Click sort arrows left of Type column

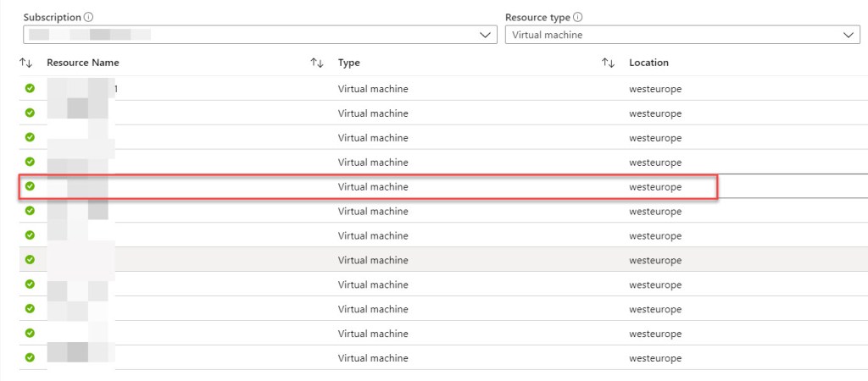pyautogui.click(x=317, y=63)
